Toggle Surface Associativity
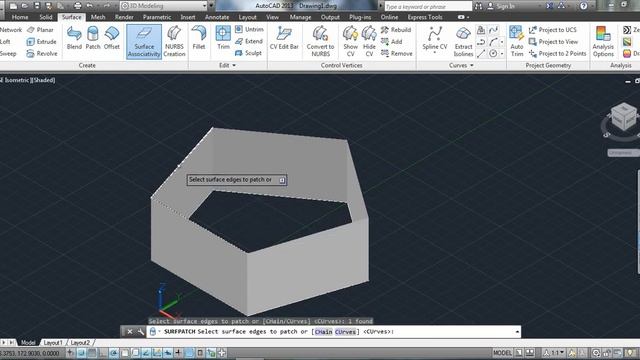Screen dimensions: 640x360 [144, 42]
